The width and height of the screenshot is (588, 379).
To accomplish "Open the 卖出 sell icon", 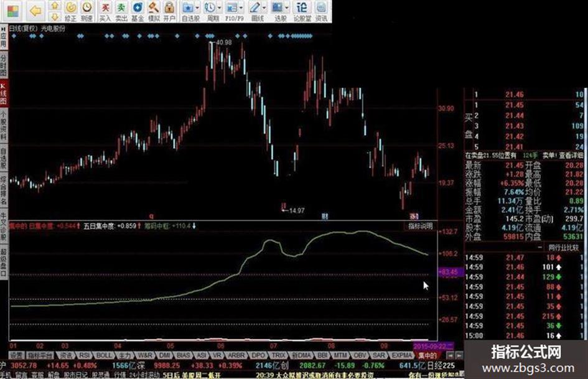I will tap(121, 11).
